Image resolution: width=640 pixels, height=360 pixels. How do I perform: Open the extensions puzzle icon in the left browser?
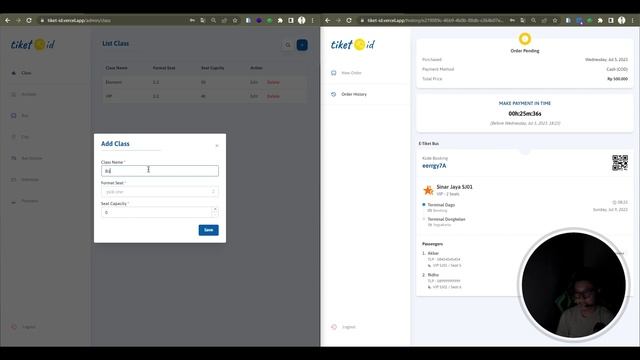[x=280, y=20]
